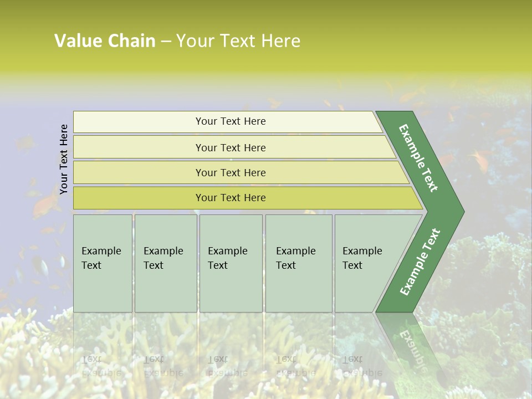Click the bold "Value Chain" title words
The width and height of the screenshot is (532, 399).
click(105, 41)
